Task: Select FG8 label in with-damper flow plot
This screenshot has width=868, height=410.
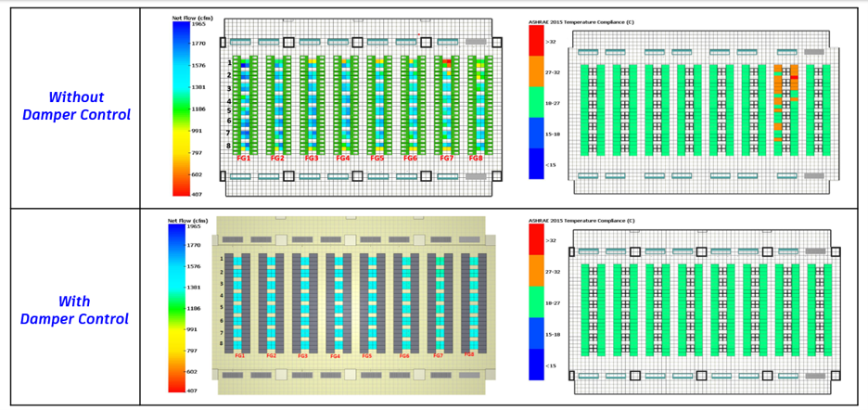Action: (x=469, y=354)
